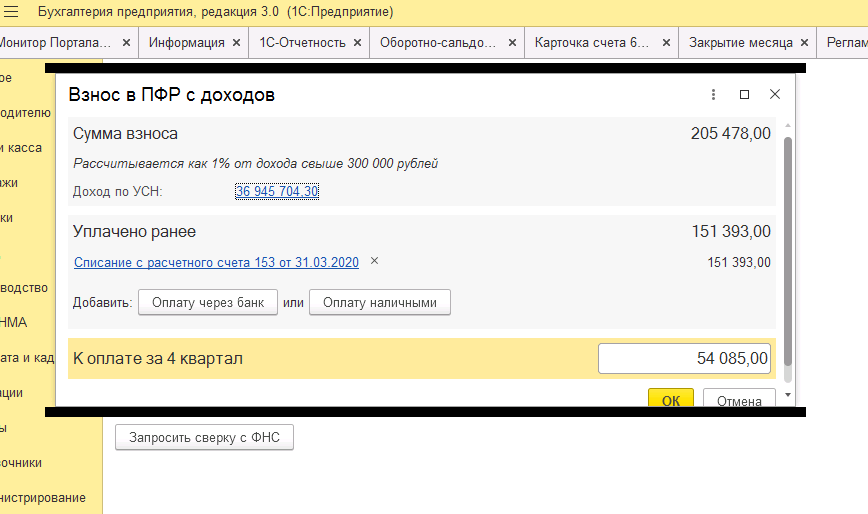The image size is (868, 514).
Task: Open the Доход по УСН link 36 945 704,30
Action: point(277,191)
